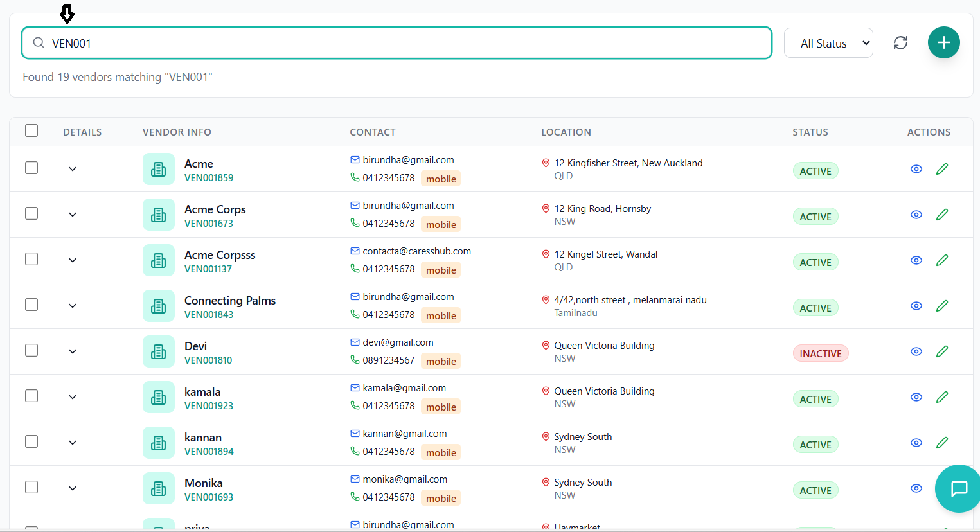Check the checkbox for Monika's row
Screen dimensions: 980x532
point(31,487)
